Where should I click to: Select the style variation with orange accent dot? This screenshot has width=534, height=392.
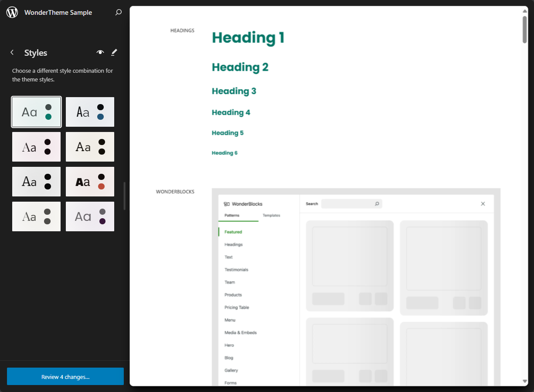[90, 182]
